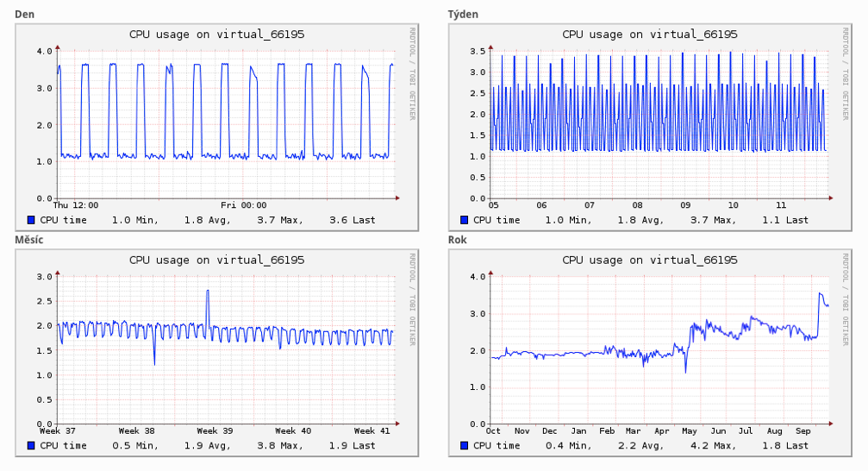Viewport: 868px width, 471px height.
Task: Click the 'Thu 12:00' label on the daily axis
Action: coord(76,205)
